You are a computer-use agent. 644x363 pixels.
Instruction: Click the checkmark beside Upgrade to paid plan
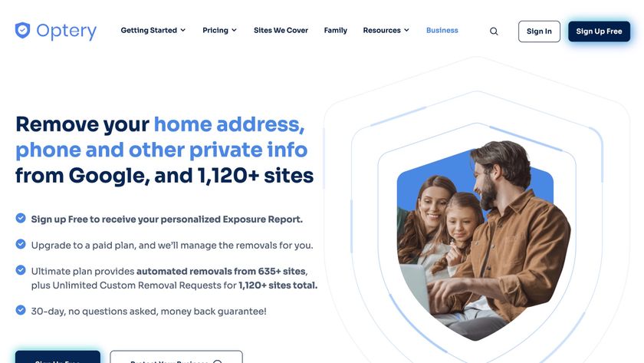tap(21, 244)
